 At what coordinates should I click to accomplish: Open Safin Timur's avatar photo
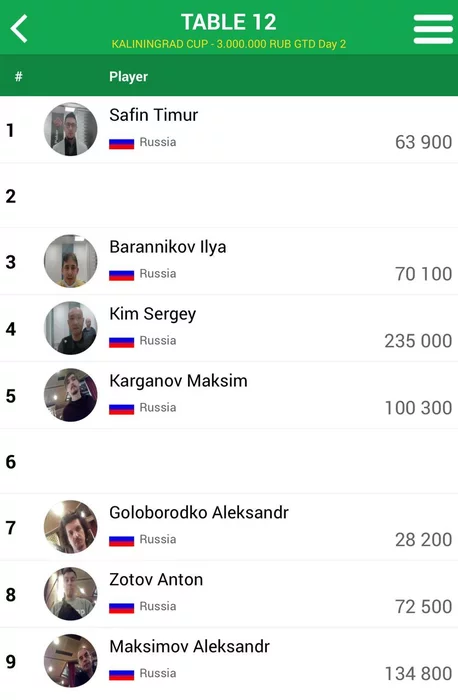(x=71, y=129)
